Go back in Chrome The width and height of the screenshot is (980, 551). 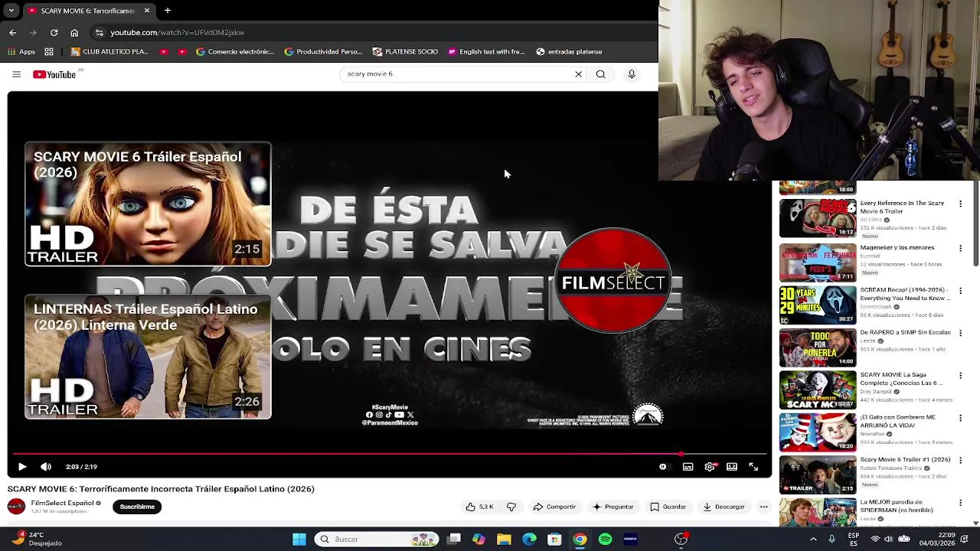coord(12,33)
